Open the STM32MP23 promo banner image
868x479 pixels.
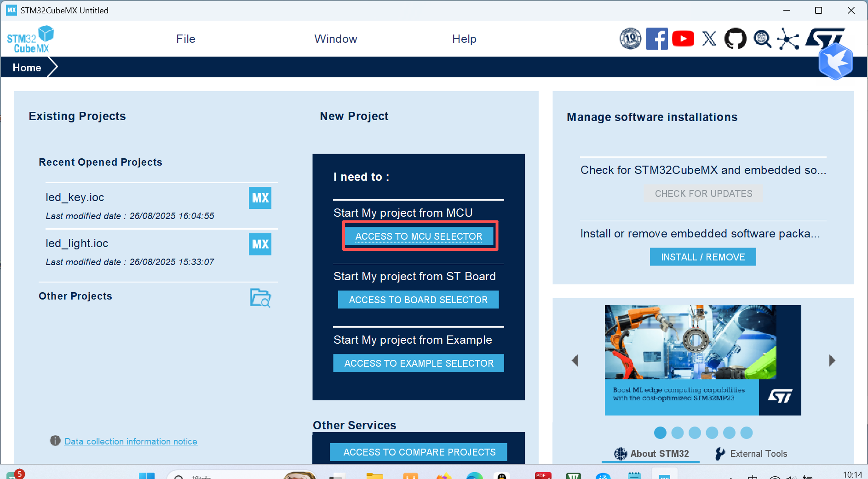tap(703, 360)
